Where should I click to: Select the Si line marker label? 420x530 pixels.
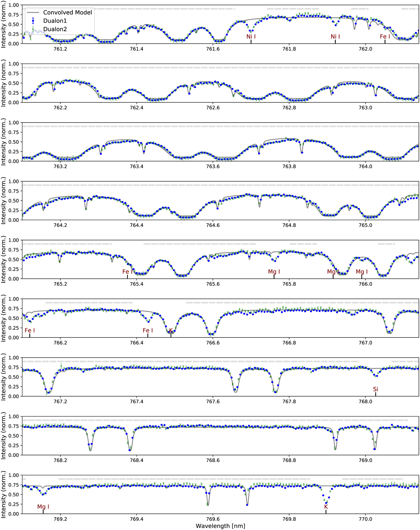(376, 389)
